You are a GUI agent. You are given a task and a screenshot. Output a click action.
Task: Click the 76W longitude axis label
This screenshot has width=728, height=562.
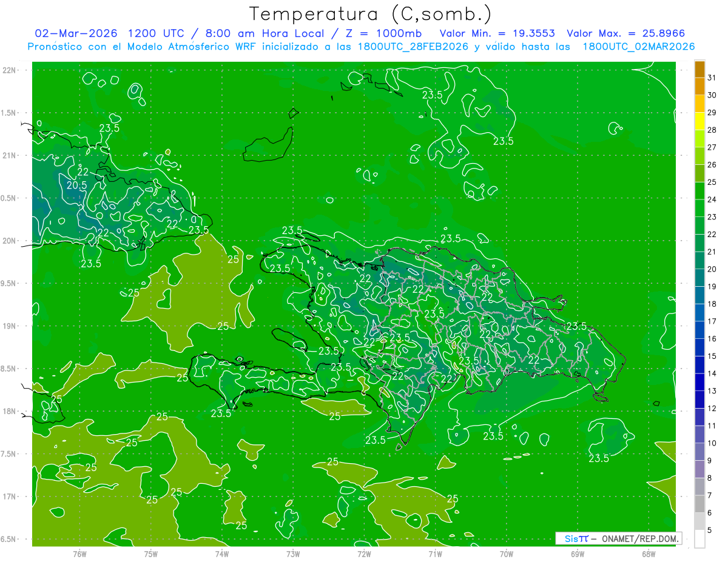click(x=79, y=554)
